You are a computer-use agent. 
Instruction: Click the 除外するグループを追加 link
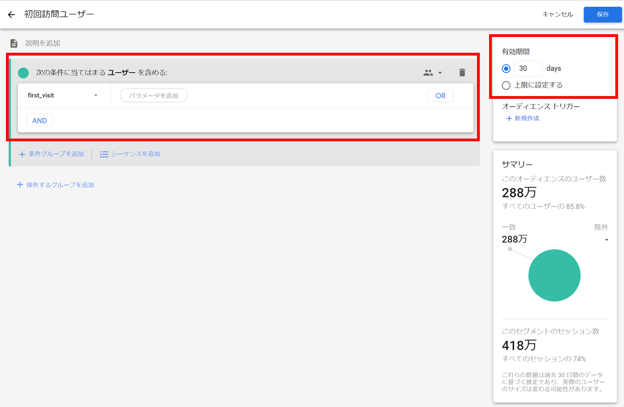pos(60,185)
